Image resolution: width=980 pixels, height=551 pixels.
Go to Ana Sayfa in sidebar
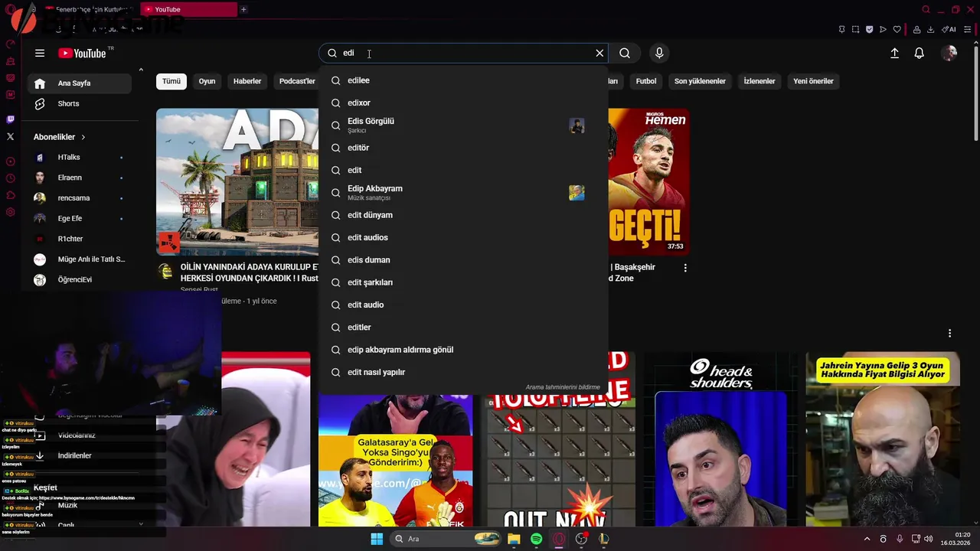pyautogui.click(x=80, y=83)
